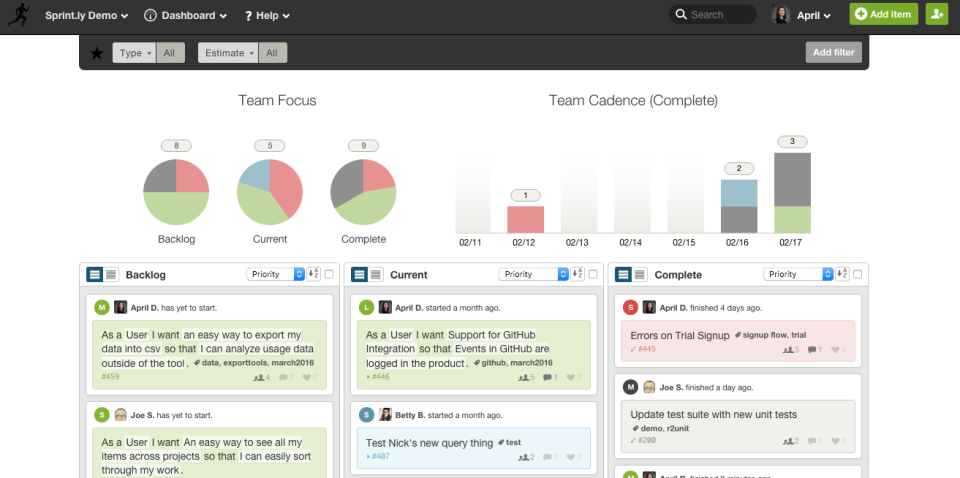Image resolution: width=960 pixels, height=478 pixels.
Task: Toggle sort direction in Backlog column
Action: 313,274
